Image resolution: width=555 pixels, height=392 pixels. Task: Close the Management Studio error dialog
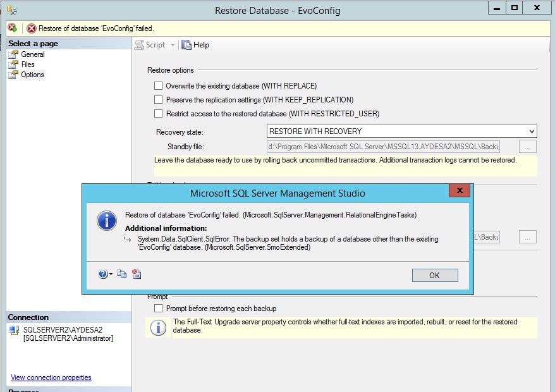(460, 190)
